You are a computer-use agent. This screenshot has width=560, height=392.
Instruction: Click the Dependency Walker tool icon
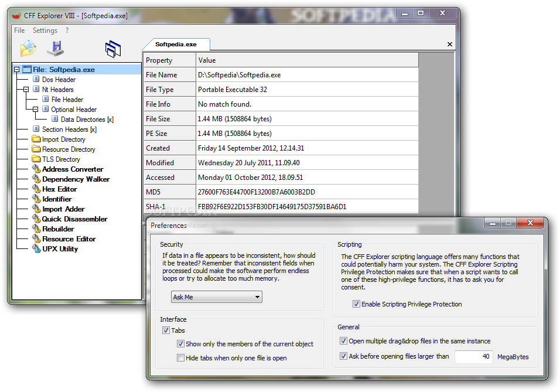coord(36,179)
